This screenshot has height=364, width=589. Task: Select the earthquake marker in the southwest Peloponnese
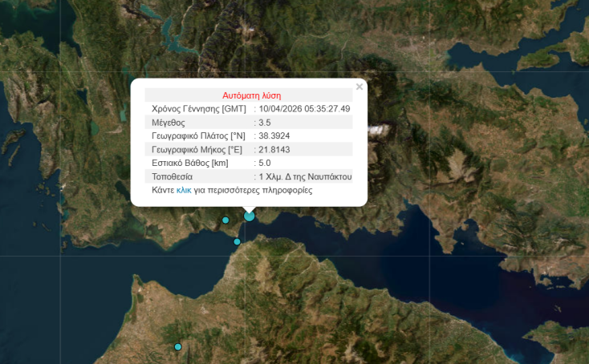(178, 346)
